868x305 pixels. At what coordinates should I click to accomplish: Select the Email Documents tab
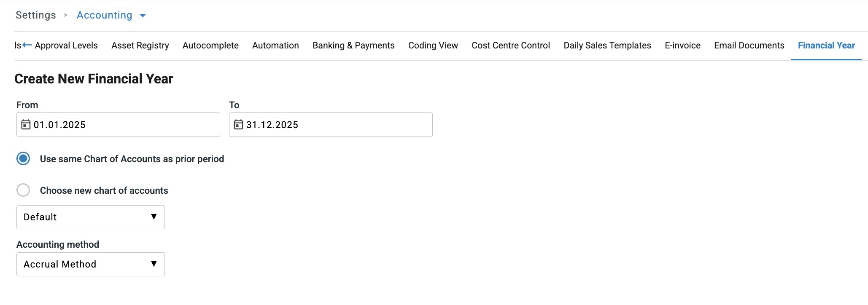point(749,45)
